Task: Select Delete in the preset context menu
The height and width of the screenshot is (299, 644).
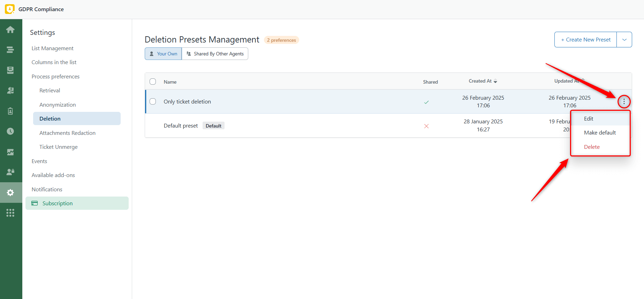Action: point(592,147)
